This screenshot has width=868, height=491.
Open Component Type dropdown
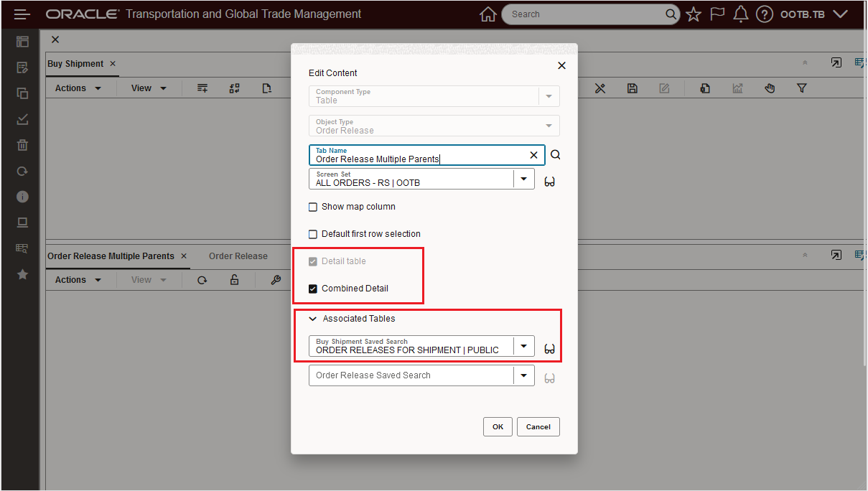(x=549, y=96)
